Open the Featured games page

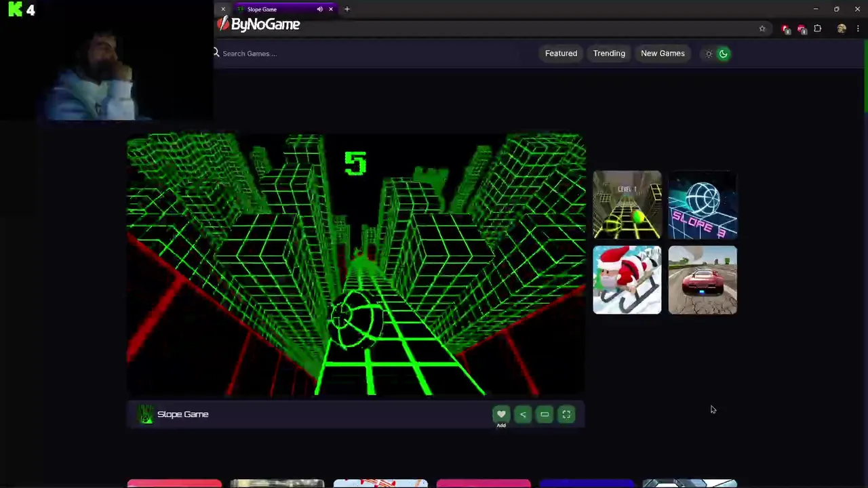coord(561,54)
